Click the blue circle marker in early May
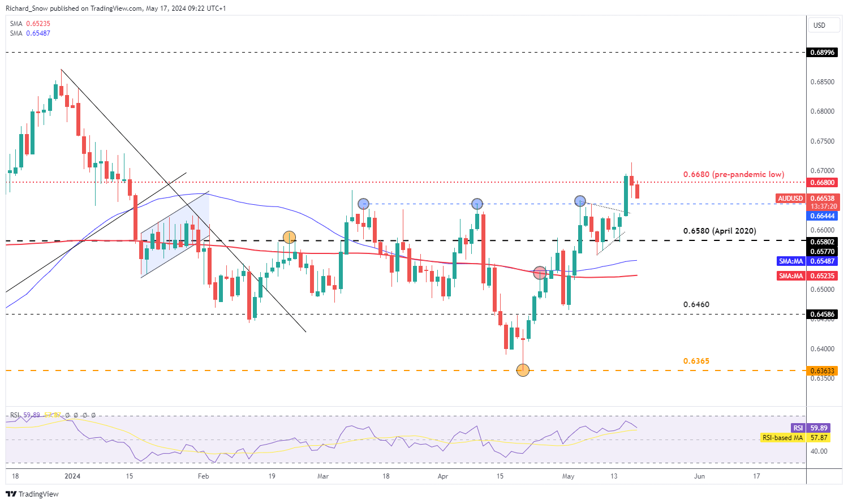This screenshot has width=848, height=504. 580,201
